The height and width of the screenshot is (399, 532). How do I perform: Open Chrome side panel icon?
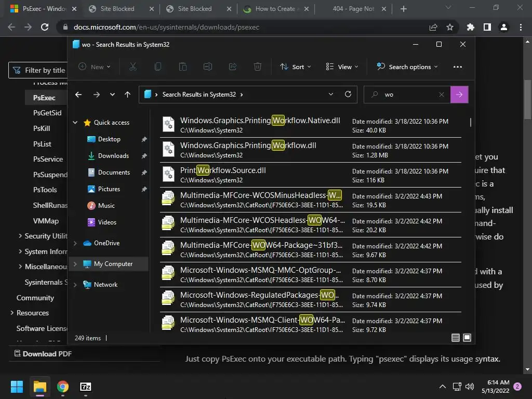tap(487, 27)
